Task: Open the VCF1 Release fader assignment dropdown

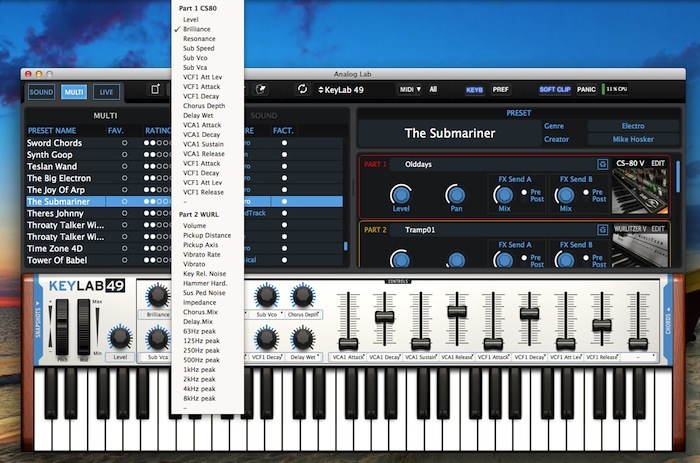Action: [x=602, y=357]
